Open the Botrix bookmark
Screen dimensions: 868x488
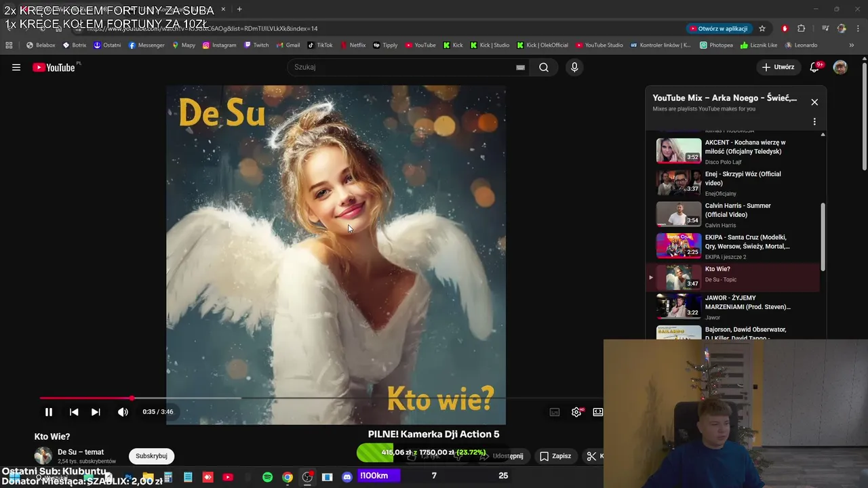pos(75,45)
